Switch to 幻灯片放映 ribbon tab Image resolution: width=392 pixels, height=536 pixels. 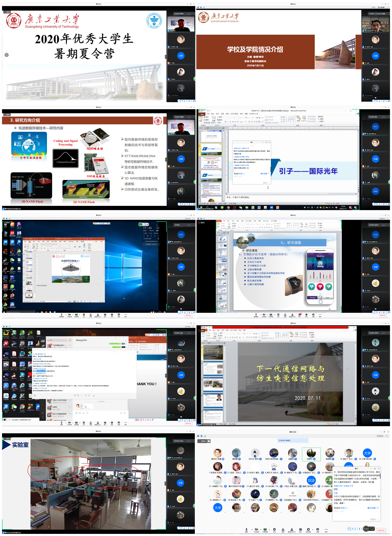click(234, 114)
